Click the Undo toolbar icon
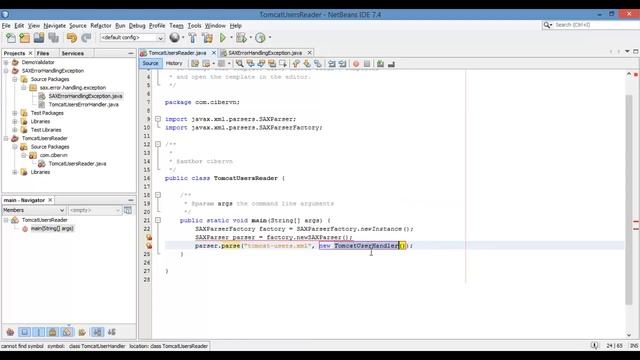 (72, 38)
